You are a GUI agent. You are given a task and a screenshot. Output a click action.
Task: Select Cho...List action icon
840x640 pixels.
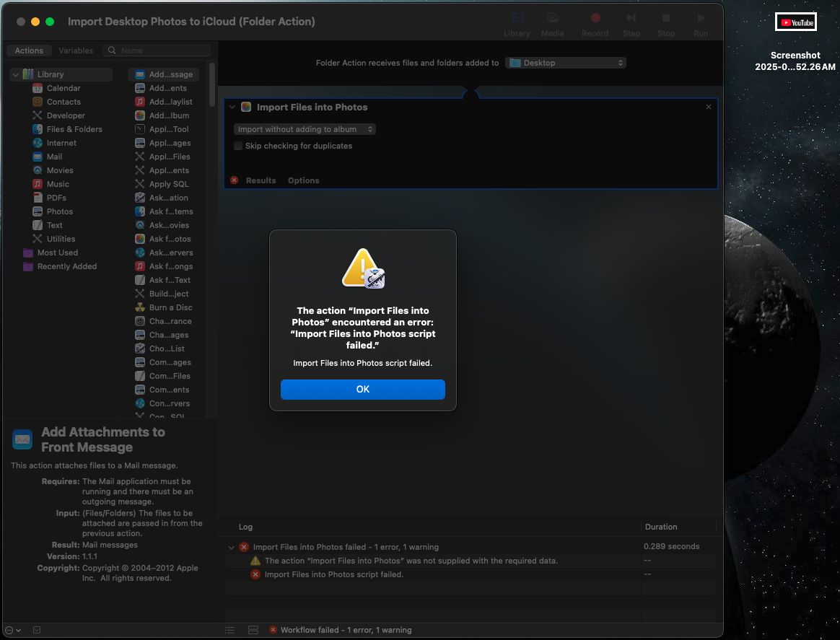140,349
